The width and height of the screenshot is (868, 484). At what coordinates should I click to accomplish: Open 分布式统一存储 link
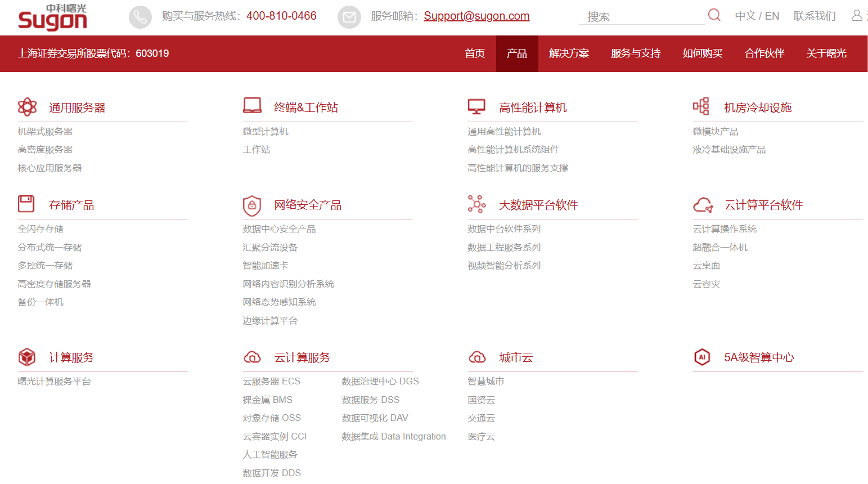coord(50,247)
